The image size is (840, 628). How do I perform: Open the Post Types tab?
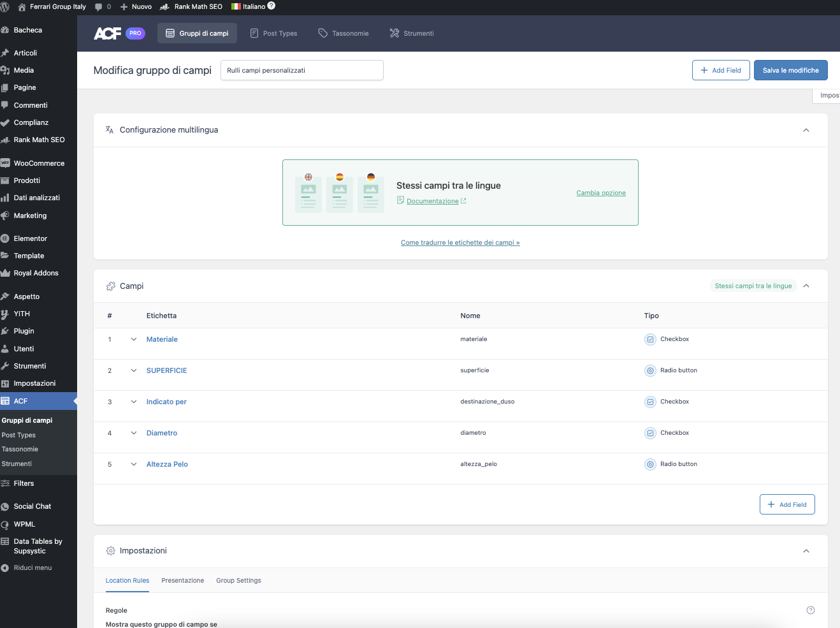click(x=273, y=33)
